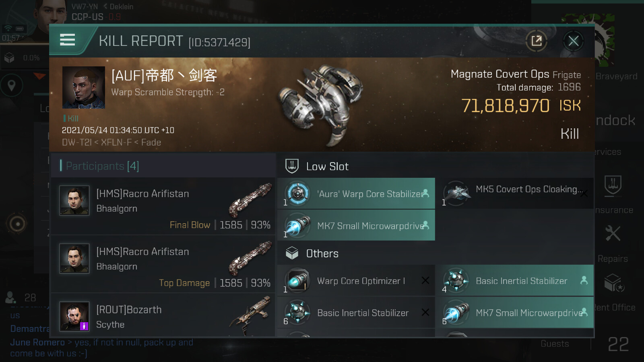Open the kill report hamburger menu

coord(67,40)
